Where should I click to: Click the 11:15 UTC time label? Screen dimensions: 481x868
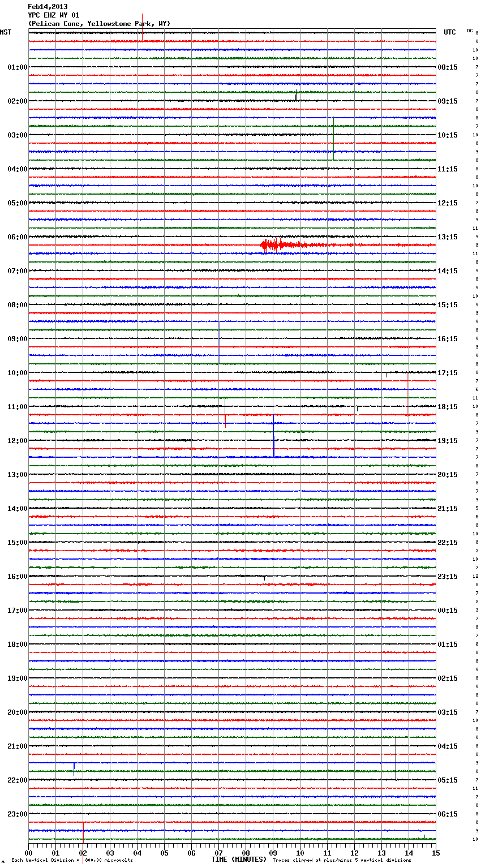(x=448, y=169)
